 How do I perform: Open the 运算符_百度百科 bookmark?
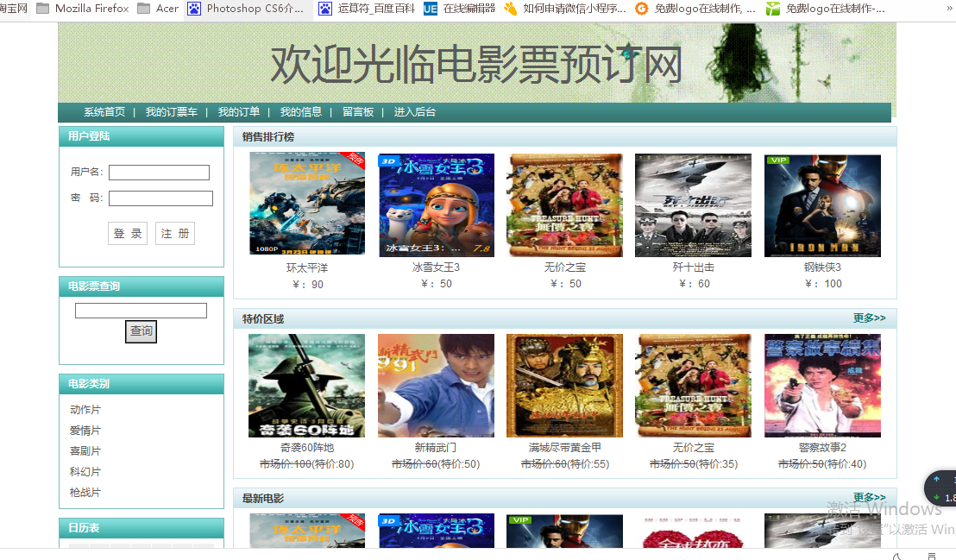coord(367,9)
